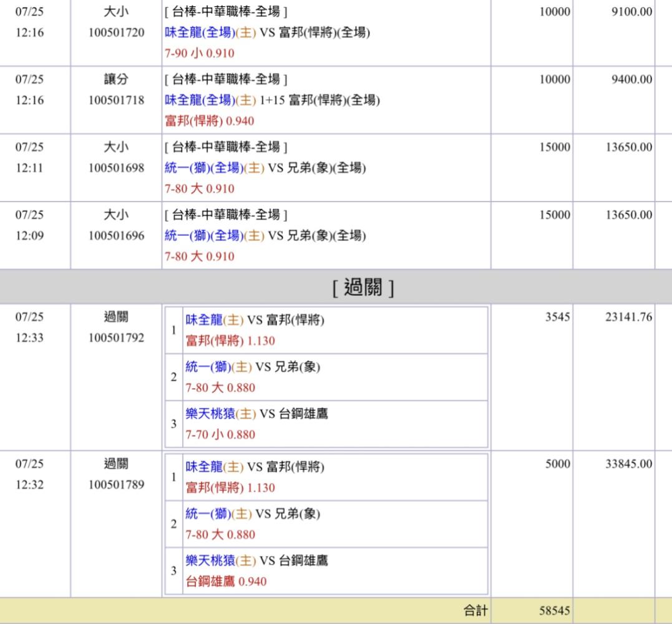Select the "9400.00" payout value
The width and height of the screenshot is (672, 624).
(631, 79)
